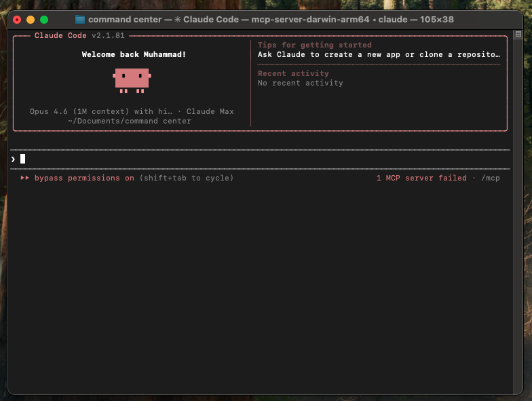Screen dimensions: 532x401
Task: Minimize the terminal with yellow button
Action: (31, 20)
